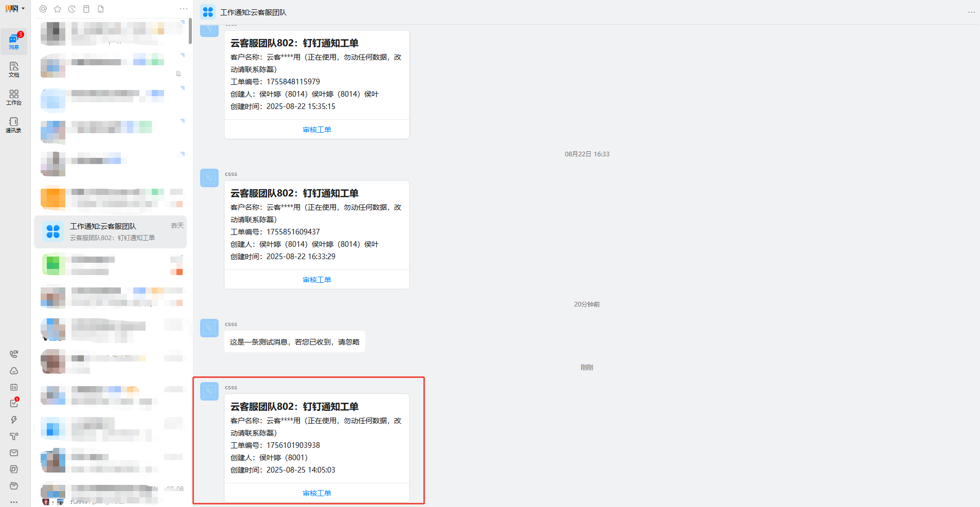Click 审核工单 link for order 1755848115979

(317, 130)
